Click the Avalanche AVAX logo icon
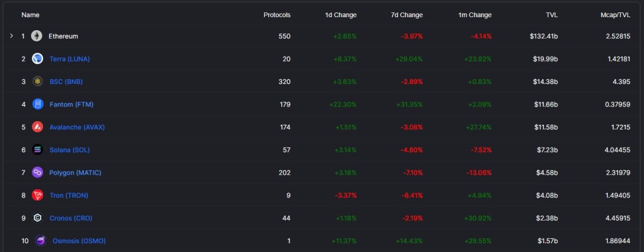 37,127
